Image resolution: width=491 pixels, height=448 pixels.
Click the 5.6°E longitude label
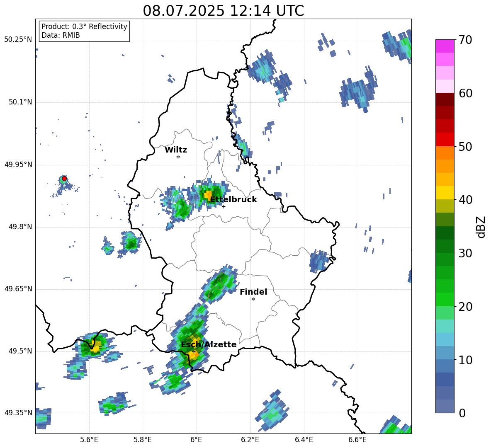89,440
